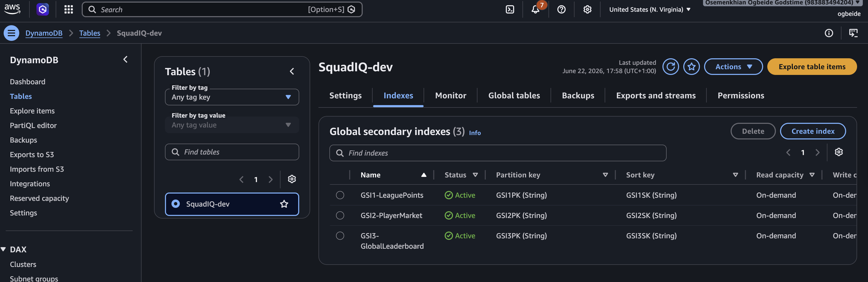868x282 pixels.
Task: Switch to the Global tables tab
Action: click(x=514, y=96)
